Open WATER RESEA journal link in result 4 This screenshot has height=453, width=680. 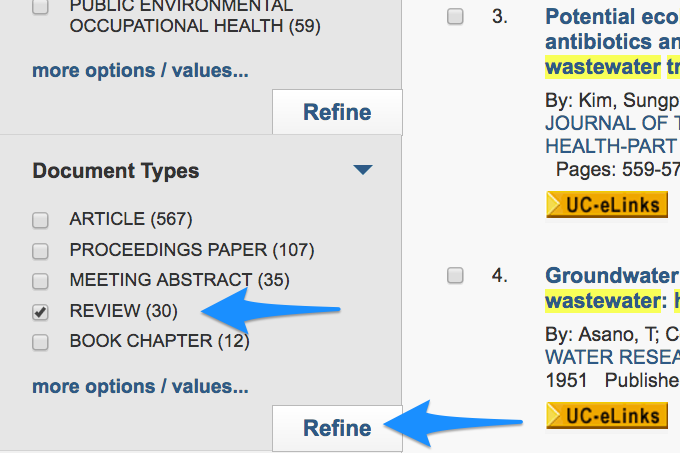coord(612,357)
